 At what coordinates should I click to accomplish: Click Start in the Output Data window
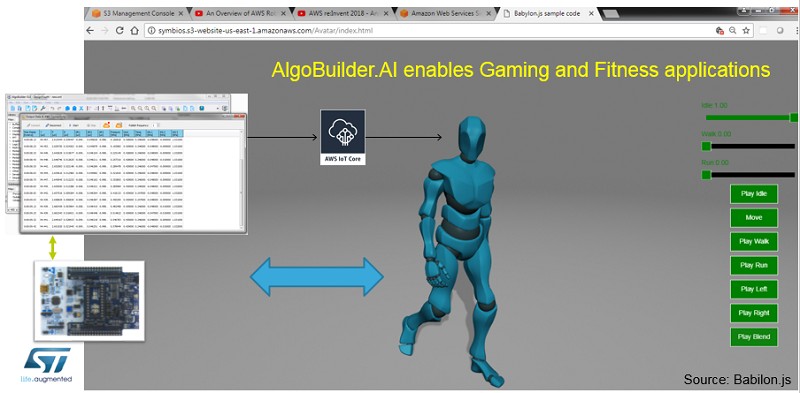coord(73,125)
